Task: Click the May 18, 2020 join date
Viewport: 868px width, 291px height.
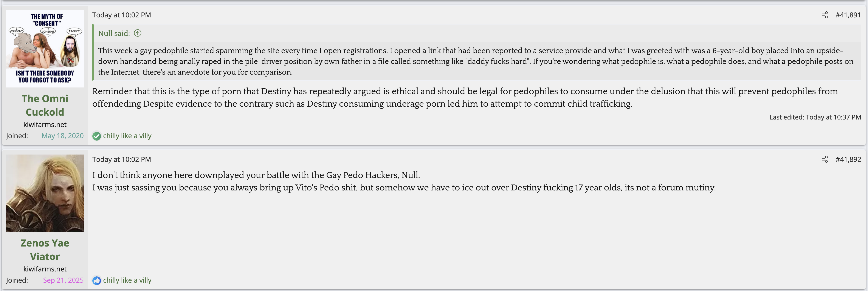Action: pos(62,136)
